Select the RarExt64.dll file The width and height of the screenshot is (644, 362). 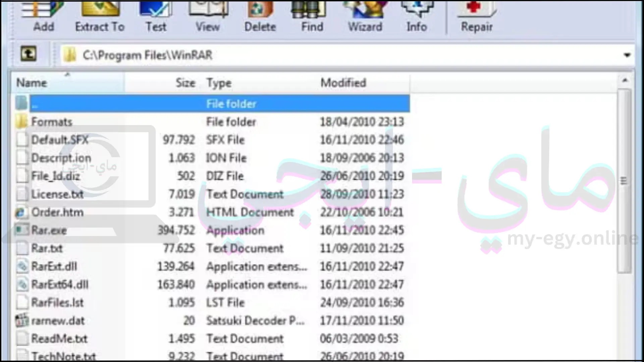pyautogui.click(x=60, y=285)
